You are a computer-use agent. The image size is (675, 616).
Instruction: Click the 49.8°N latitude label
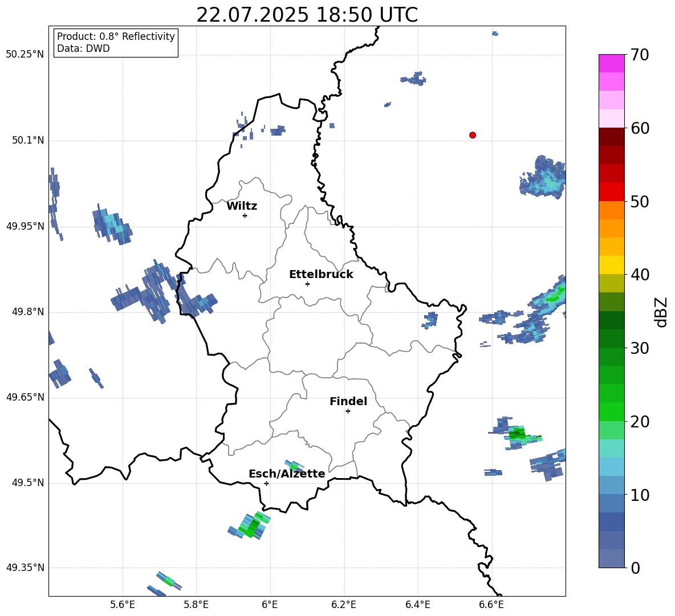[28, 312]
